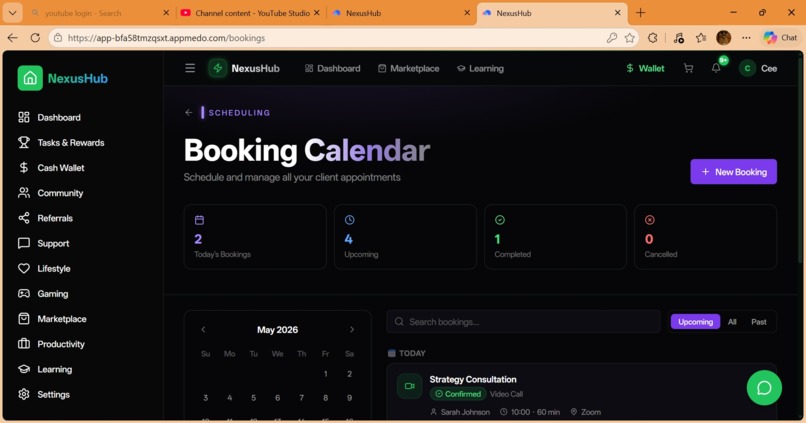View site information lock icon
The height and width of the screenshot is (423, 806).
point(58,38)
